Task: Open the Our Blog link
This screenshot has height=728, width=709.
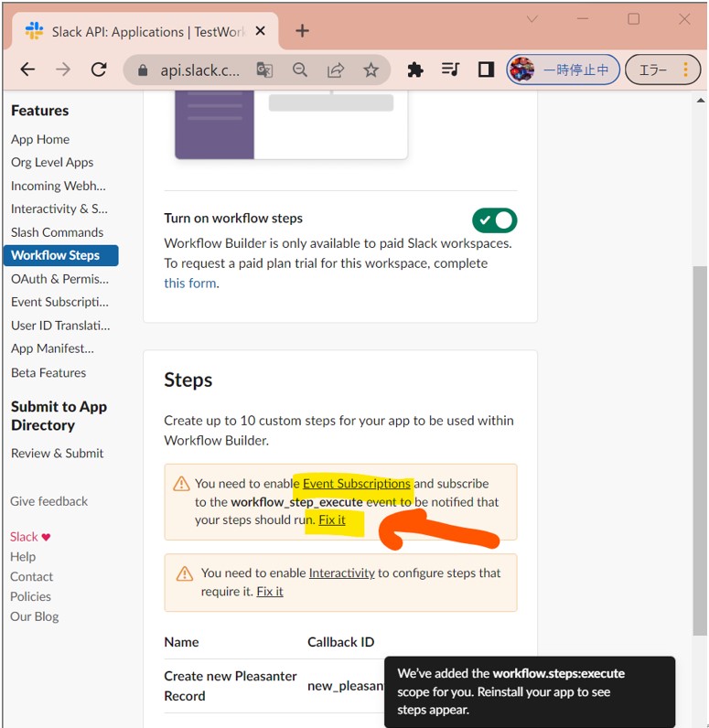Action: (x=35, y=616)
